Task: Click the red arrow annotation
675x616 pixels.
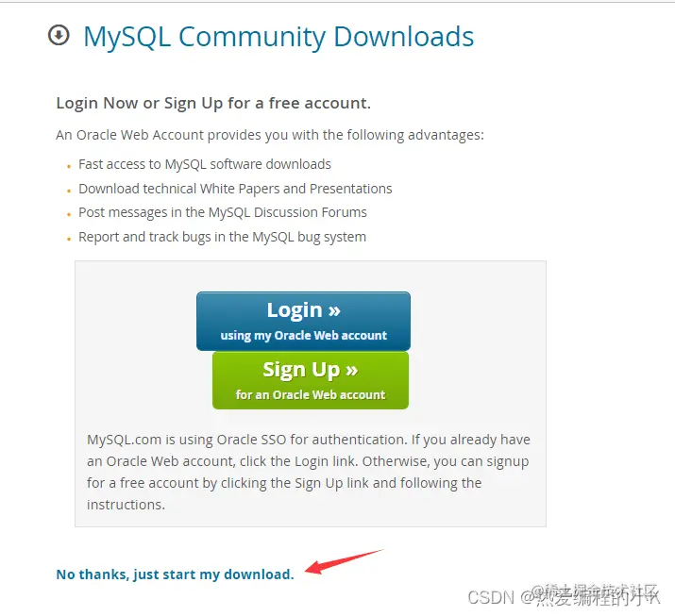Action: [343, 561]
